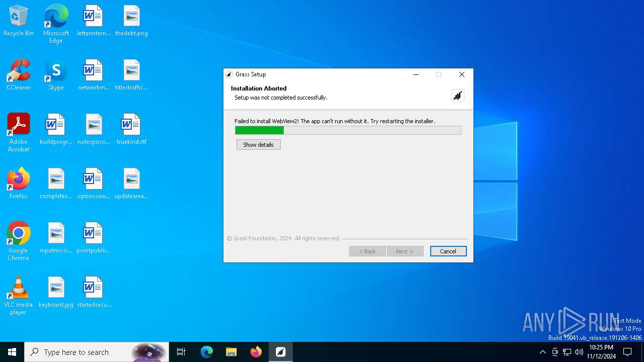Viewport: 644px width, 362px height.
Task: Close the Grass Setup window
Action: (x=462, y=74)
